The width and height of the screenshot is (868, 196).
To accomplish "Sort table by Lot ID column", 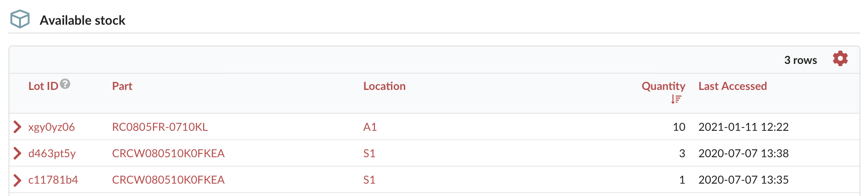I will 43,86.
